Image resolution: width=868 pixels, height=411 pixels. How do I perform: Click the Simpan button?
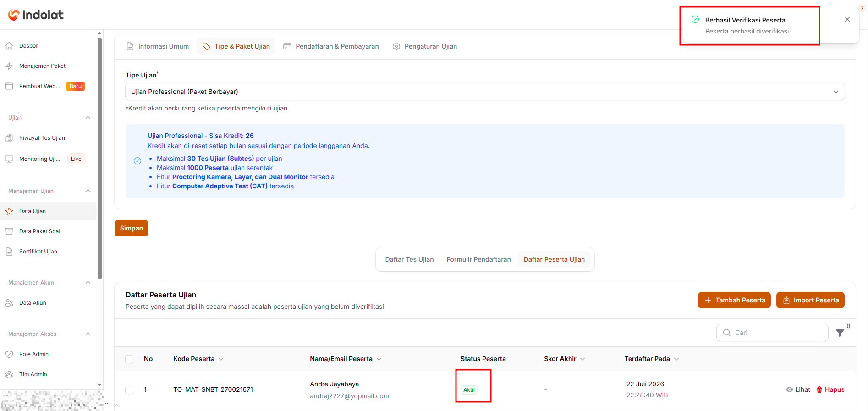pos(132,228)
